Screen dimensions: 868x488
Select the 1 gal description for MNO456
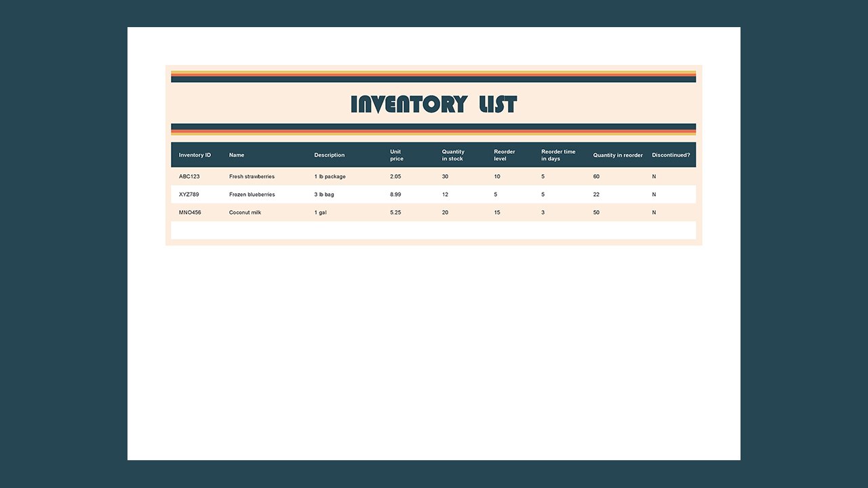(319, 212)
